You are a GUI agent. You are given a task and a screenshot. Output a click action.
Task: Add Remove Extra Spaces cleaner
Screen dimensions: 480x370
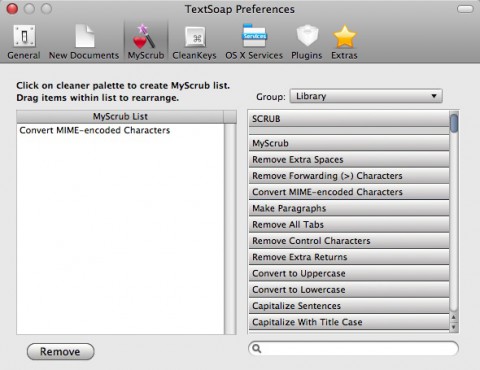pos(349,159)
